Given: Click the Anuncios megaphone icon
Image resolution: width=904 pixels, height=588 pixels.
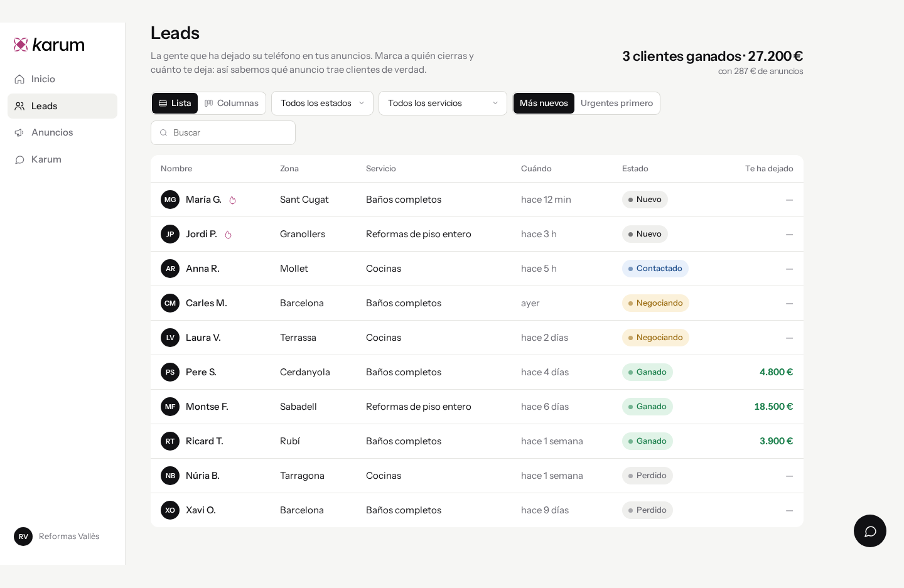Looking at the screenshot, I should (20, 132).
